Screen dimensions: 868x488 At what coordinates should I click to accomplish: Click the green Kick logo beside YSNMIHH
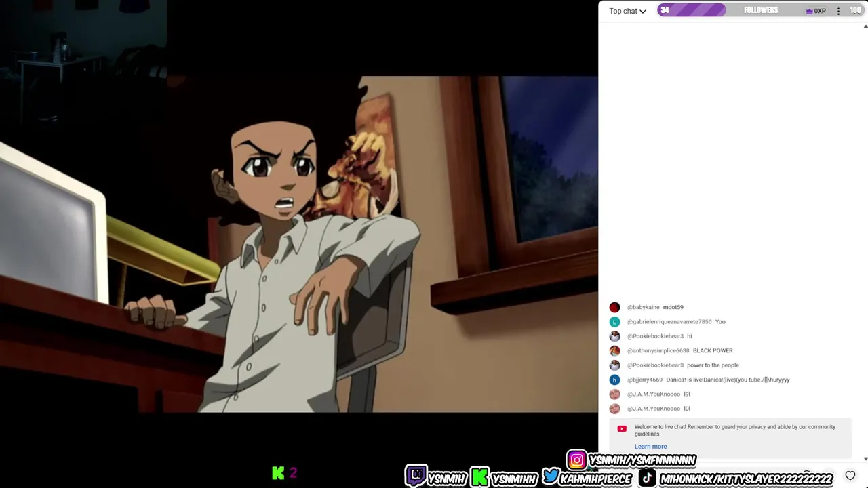tap(480, 476)
